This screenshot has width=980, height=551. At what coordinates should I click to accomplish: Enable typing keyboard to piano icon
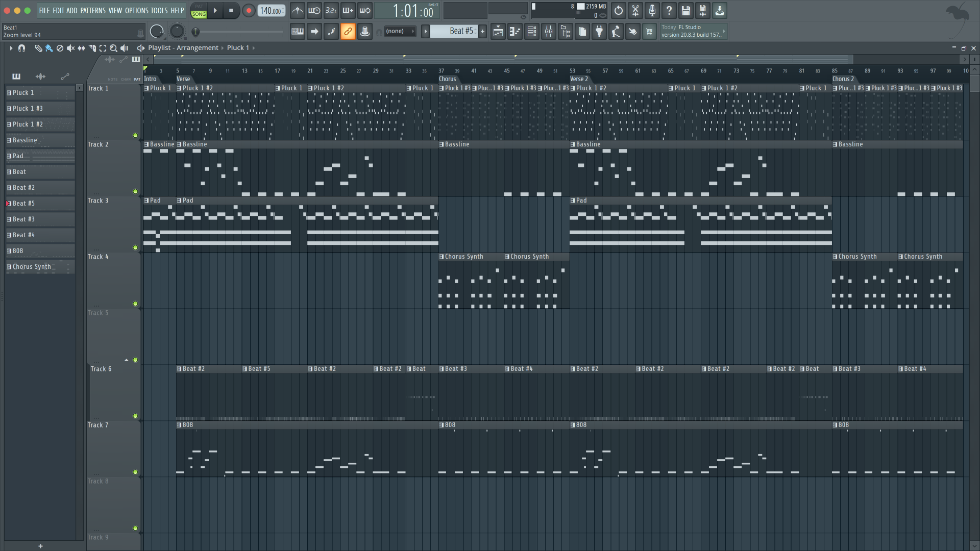[x=297, y=32]
